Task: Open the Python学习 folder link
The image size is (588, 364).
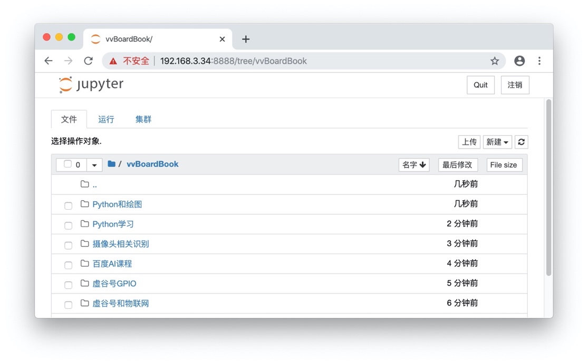Action: click(113, 224)
